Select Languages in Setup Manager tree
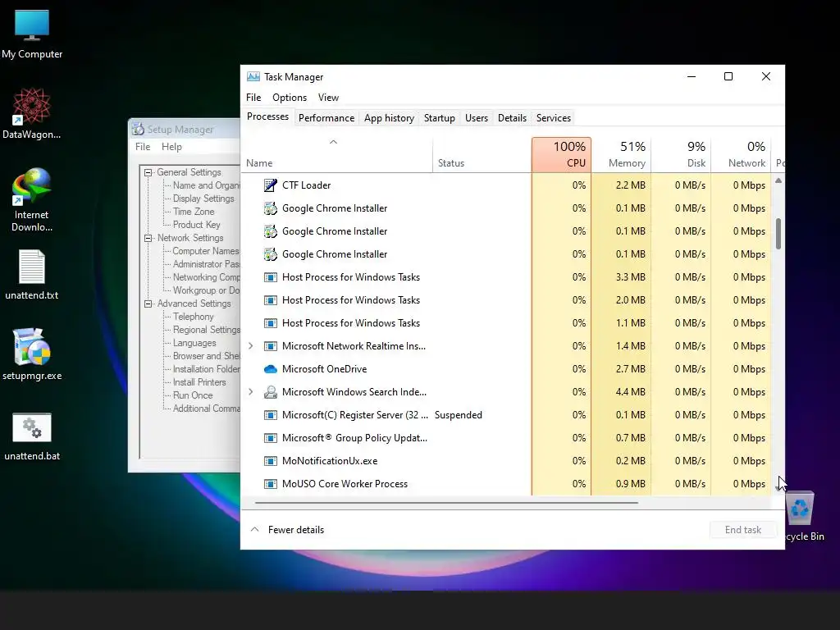Screen dimensions: 840x630 point(194,344)
